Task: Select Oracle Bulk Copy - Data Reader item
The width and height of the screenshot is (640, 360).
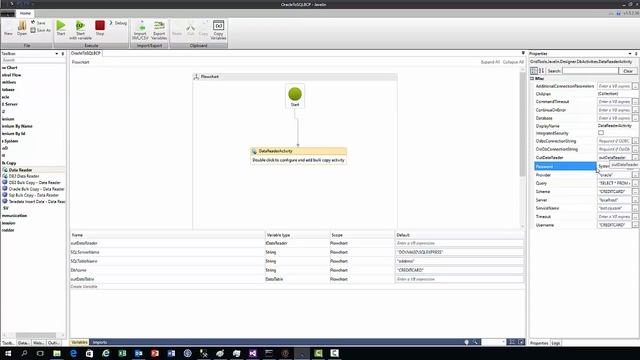Action: (33, 189)
